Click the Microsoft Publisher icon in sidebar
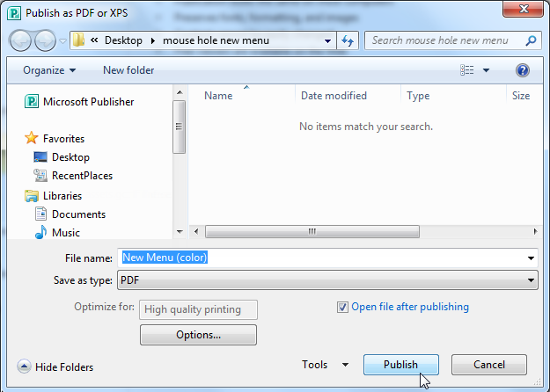The width and height of the screenshot is (550, 392). tap(32, 102)
